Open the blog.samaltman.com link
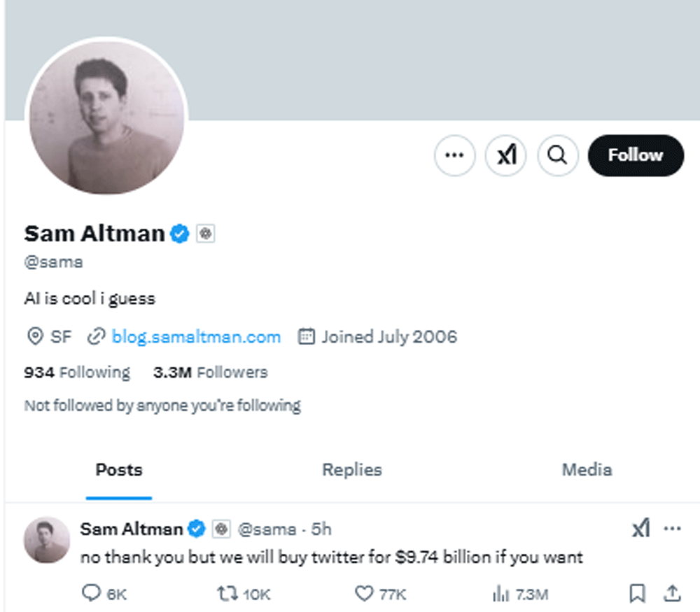 [196, 337]
